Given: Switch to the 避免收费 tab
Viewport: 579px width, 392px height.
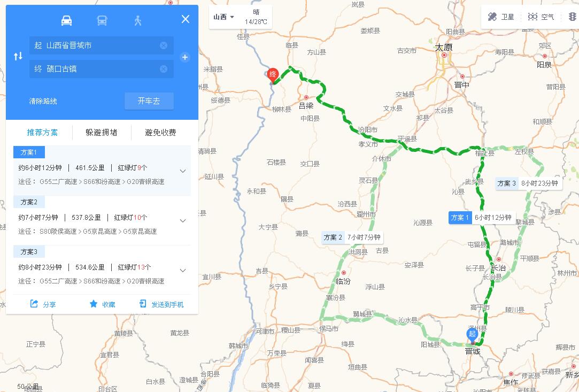Looking at the screenshot, I should click(160, 133).
